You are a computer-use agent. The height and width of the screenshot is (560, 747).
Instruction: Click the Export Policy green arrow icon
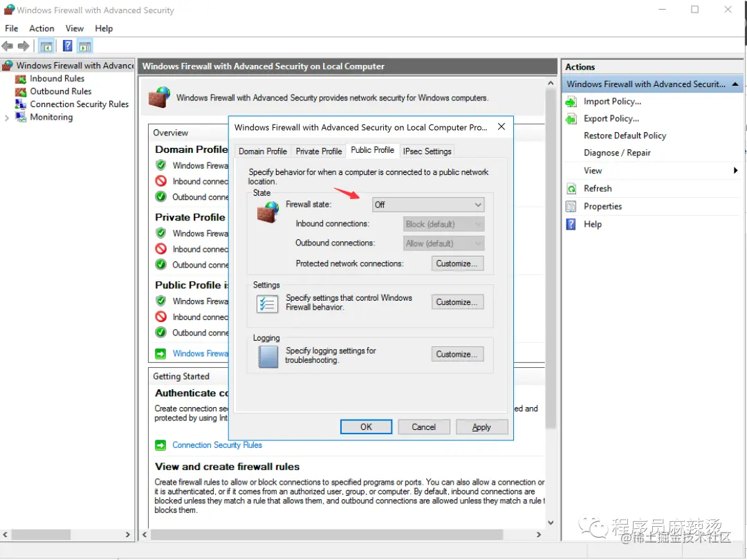pos(571,119)
